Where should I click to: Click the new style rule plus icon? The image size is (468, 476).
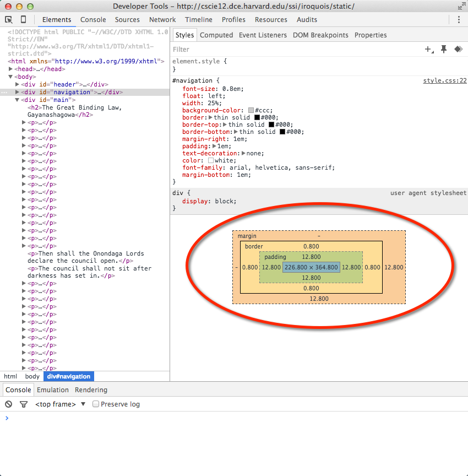(429, 49)
